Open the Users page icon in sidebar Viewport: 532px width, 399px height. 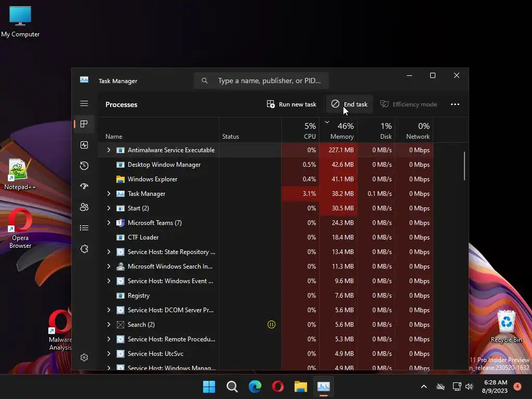click(84, 207)
